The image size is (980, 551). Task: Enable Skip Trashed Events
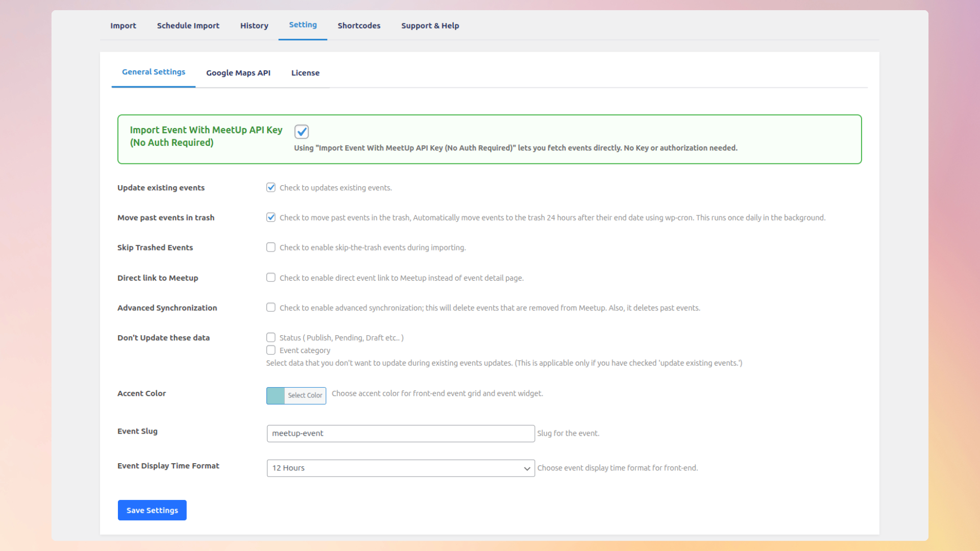[x=271, y=247]
